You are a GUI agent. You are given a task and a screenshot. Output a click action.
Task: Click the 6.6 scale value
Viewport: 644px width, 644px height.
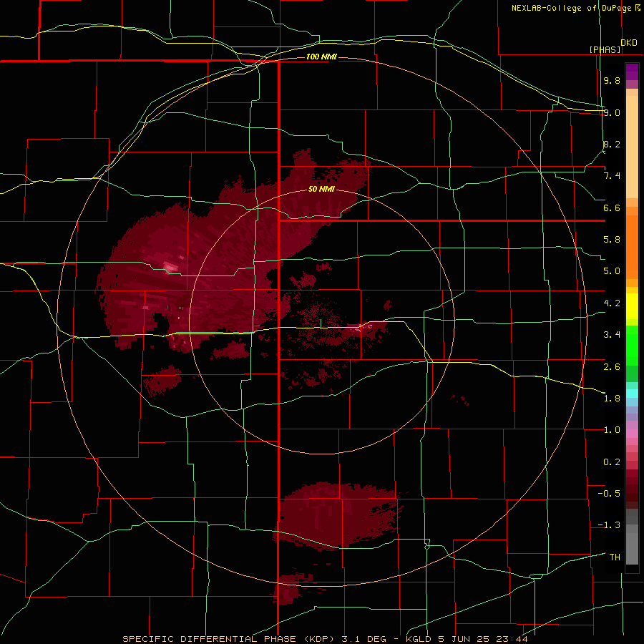tap(612, 208)
